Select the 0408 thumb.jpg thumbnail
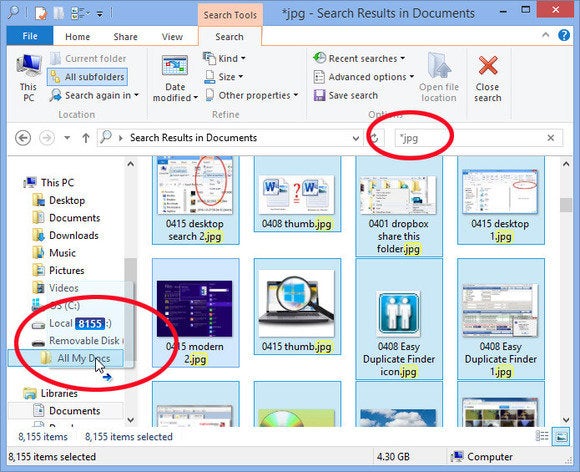The height and width of the screenshot is (472, 580). click(x=297, y=194)
